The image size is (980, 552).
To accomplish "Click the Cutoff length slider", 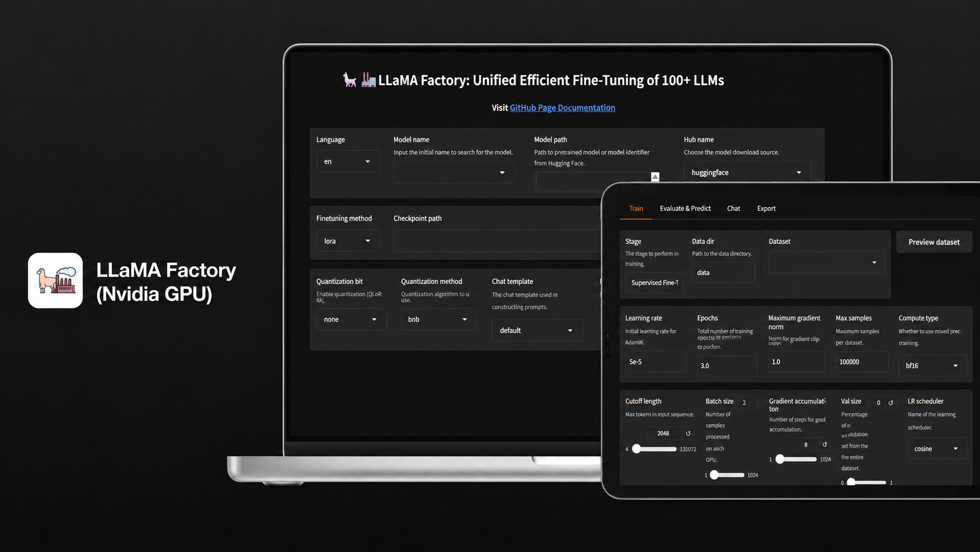I will [655, 449].
